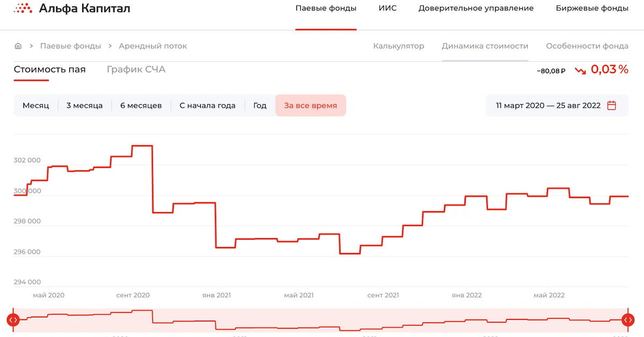Click the home icon in breadcrumbs
This screenshot has height=337, width=644.
pos(18,46)
